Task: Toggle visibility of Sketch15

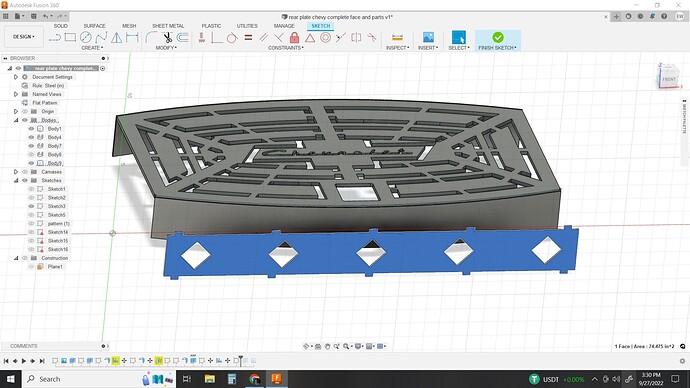Action: (31, 241)
